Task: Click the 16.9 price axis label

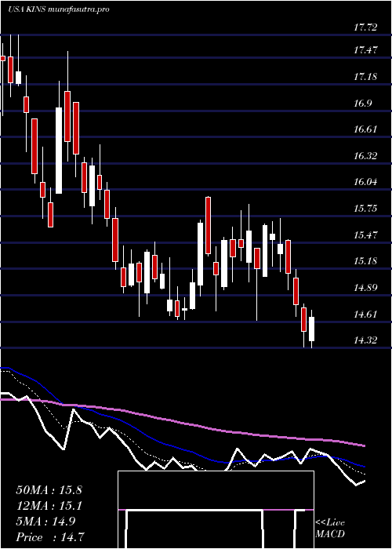Action: [x=362, y=103]
